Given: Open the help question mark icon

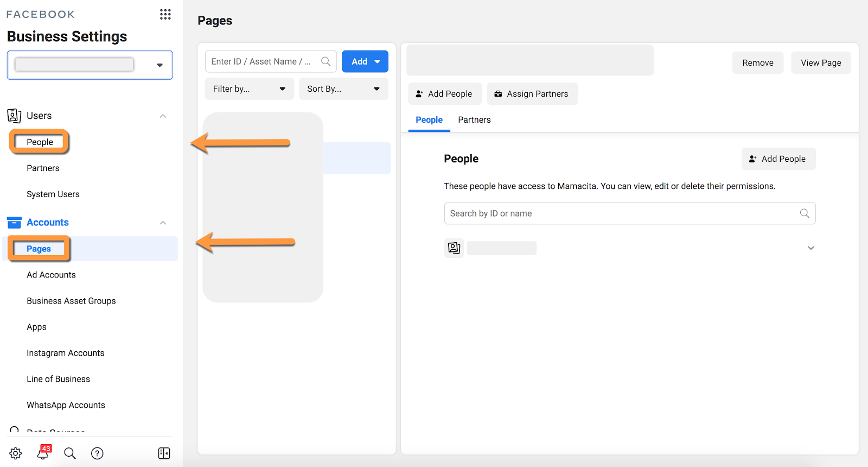Looking at the screenshot, I should pyautogui.click(x=97, y=453).
